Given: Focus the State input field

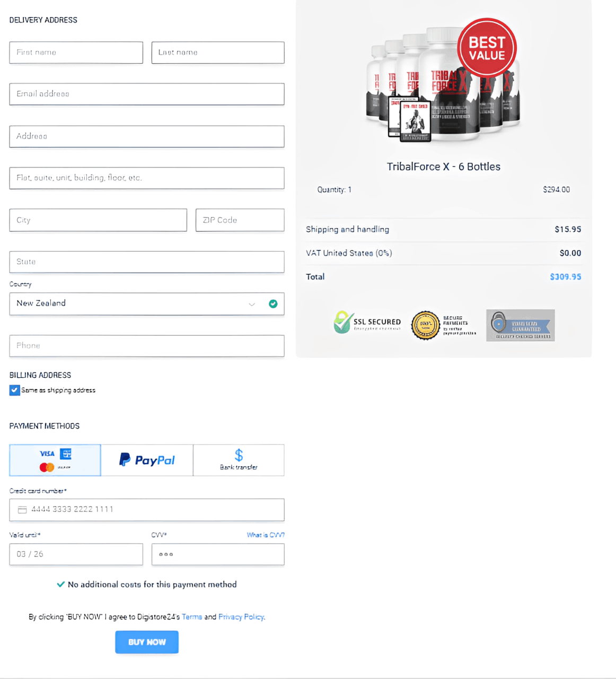Looking at the screenshot, I should (x=147, y=262).
